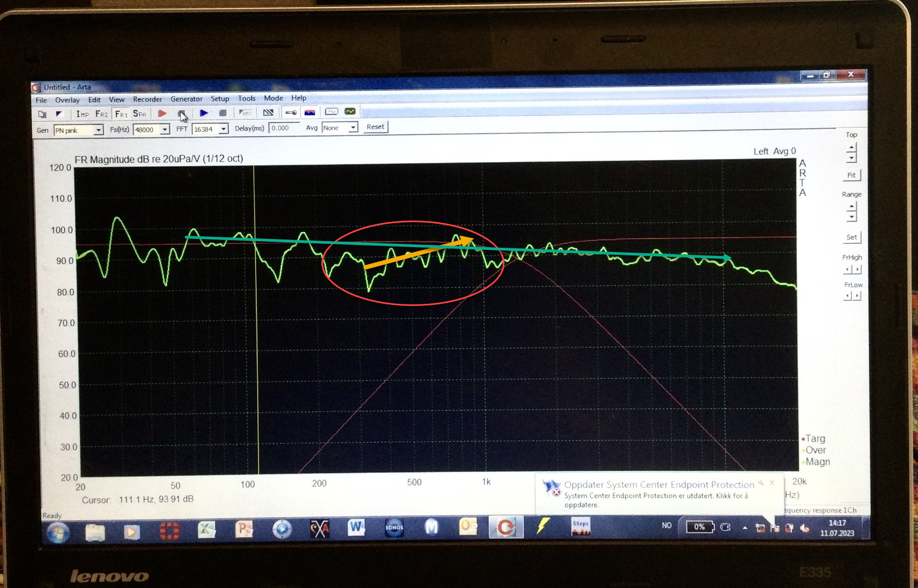Image resolution: width=918 pixels, height=588 pixels.
Task: Select the Fr1 single-channel frequency response mode
Action: [121, 114]
